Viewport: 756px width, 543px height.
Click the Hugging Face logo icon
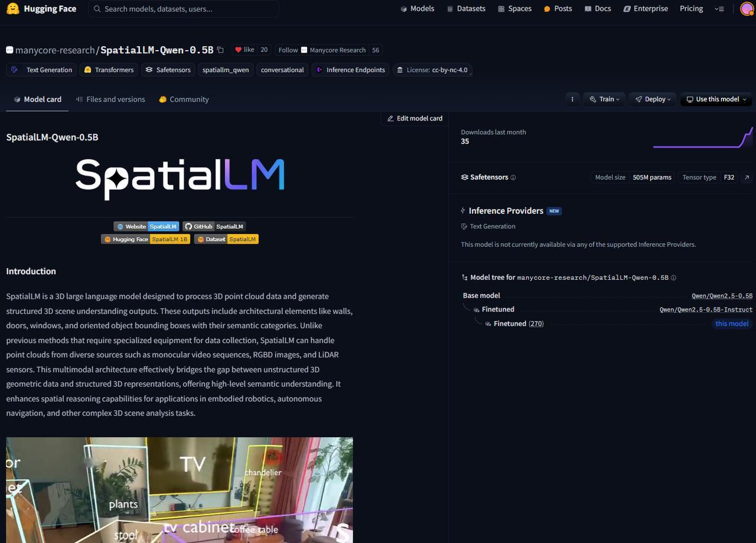click(x=12, y=9)
